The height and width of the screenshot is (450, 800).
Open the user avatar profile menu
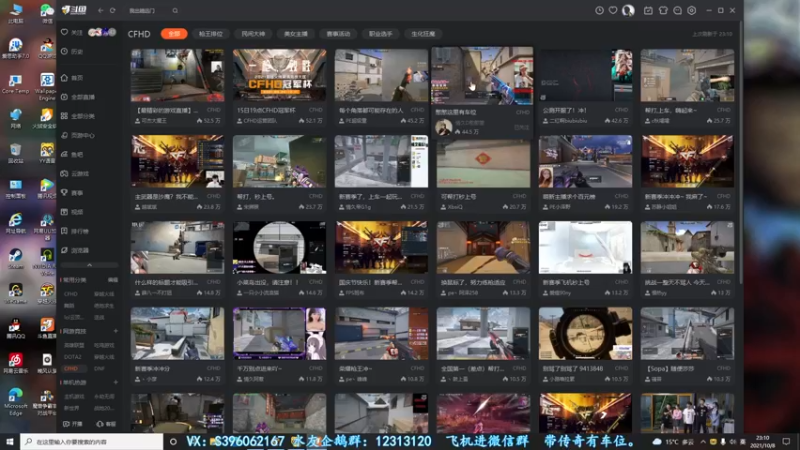(628, 10)
